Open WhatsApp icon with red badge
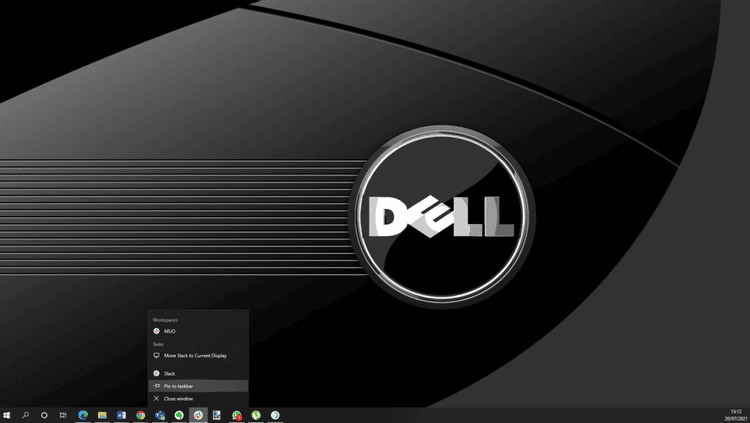Screen dimensions: 750x423 [x=237, y=415]
